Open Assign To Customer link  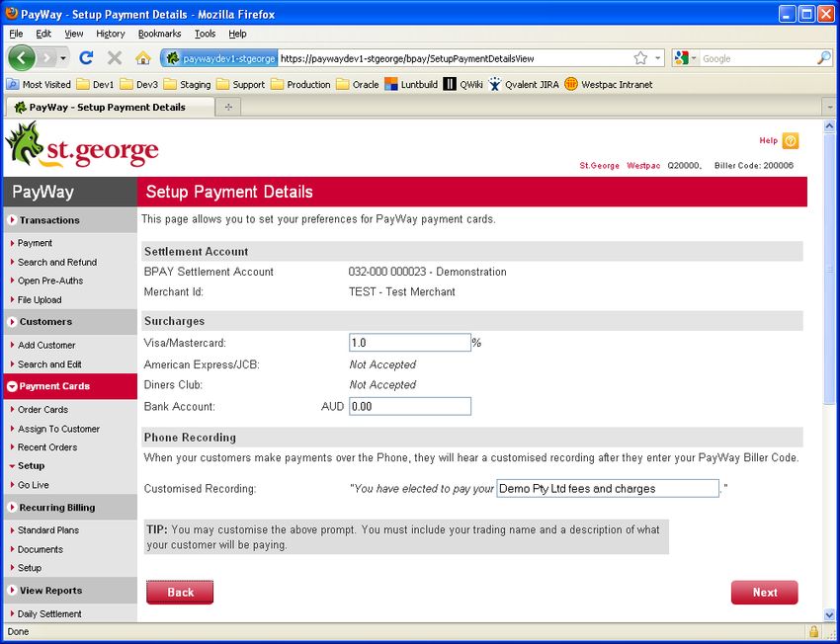(x=58, y=429)
